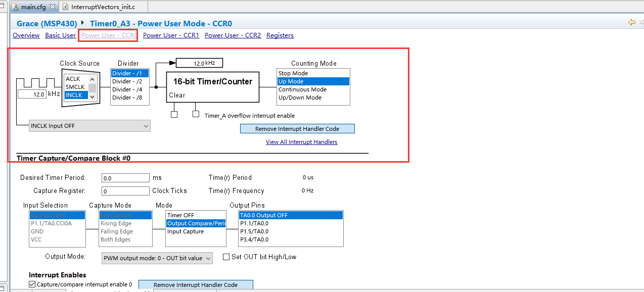644x292 pixels.
Task: Open the Registers view link
Action: (280, 35)
